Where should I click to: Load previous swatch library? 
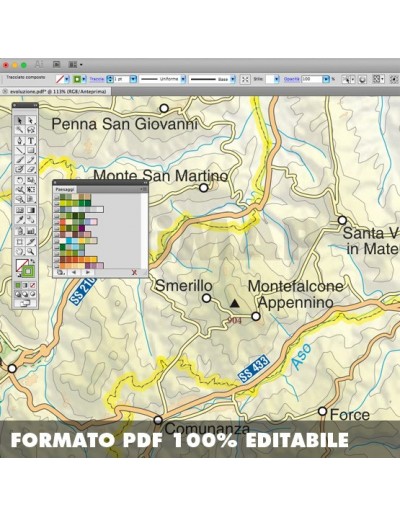tap(74, 272)
